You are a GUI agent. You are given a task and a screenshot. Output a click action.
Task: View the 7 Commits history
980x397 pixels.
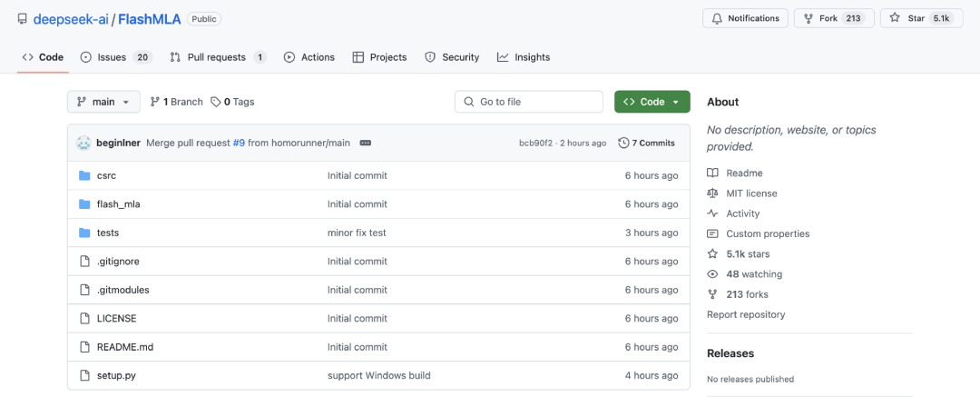click(647, 143)
